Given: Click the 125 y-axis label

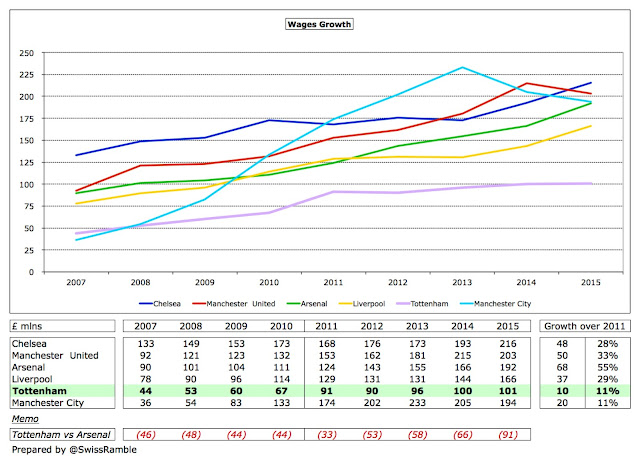Looking at the screenshot, I should [x=27, y=162].
